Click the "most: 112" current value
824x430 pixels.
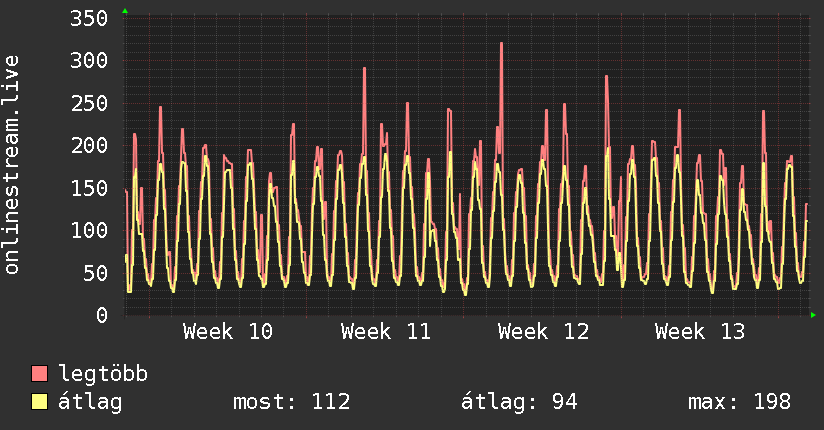point(291,403)
